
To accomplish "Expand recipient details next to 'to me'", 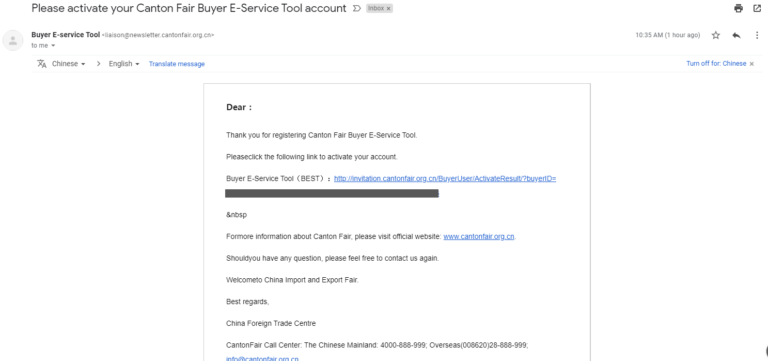I will [53, 46].
